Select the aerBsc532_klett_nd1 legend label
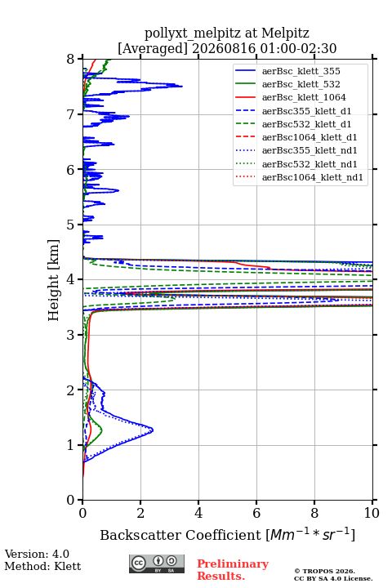 (310, 164)
